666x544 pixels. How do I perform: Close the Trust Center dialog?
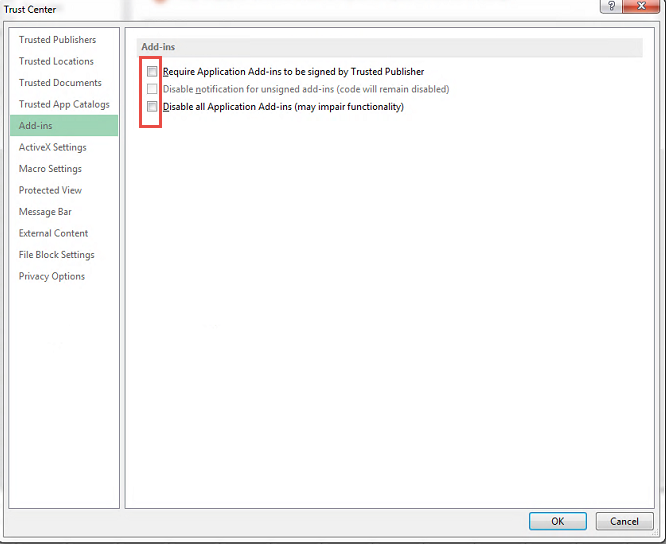point(641,6)
